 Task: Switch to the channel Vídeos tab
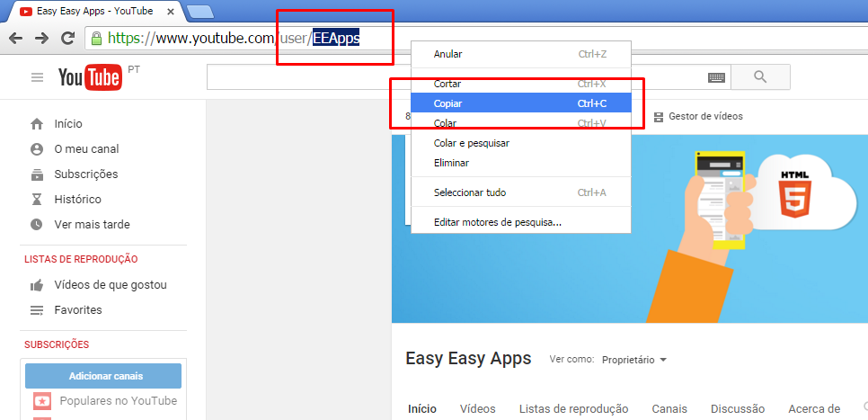478,409
